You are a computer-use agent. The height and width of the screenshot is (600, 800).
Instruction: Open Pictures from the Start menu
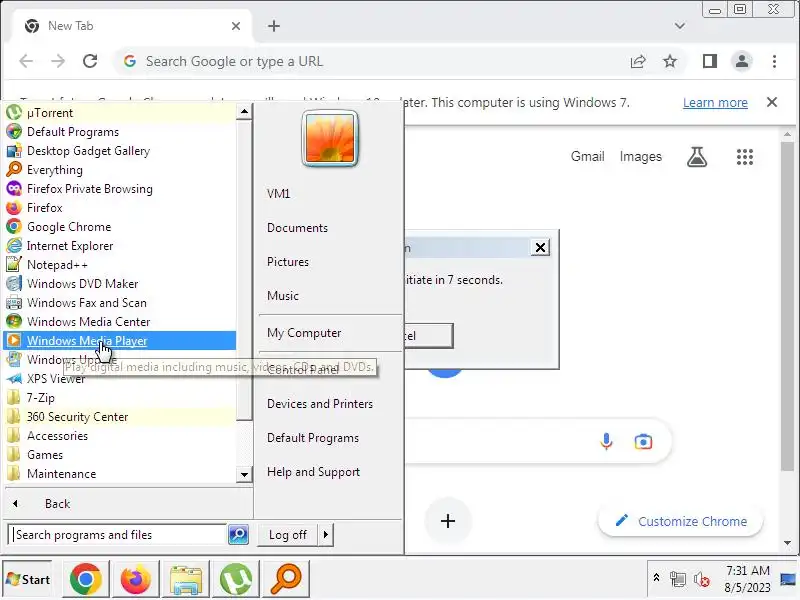click(x=288, y=262)
